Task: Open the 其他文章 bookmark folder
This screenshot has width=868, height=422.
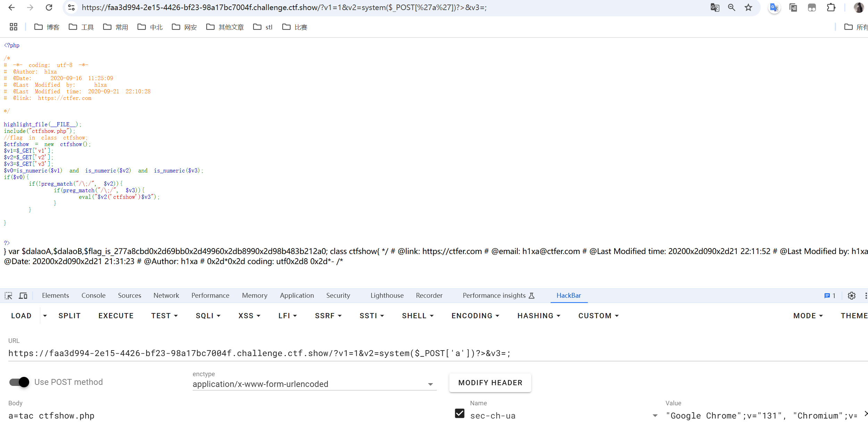Action: 225,27
